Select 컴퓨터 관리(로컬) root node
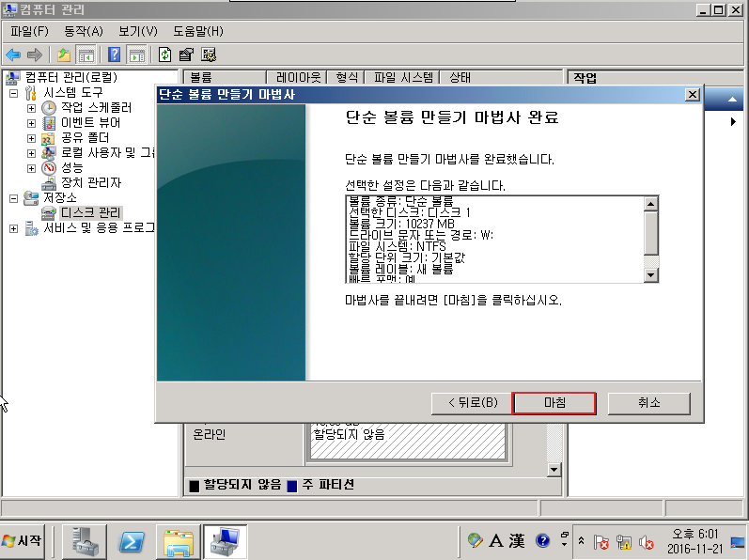This screenshot has width=749, height=560. pos(70,77)
